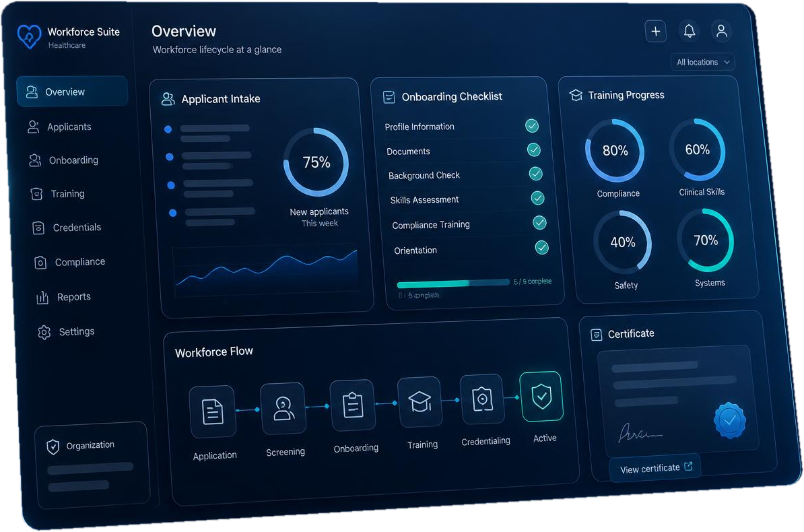This screenshot has width=804, height=532.
Task: Open the notifications bell
Action: [x=689, y=31]
